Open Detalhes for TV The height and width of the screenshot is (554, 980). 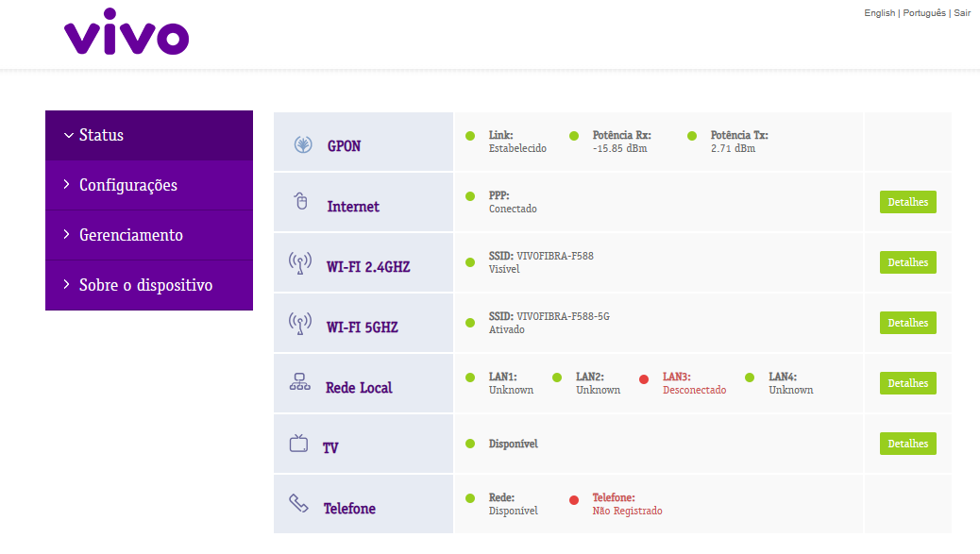(907, 444)
